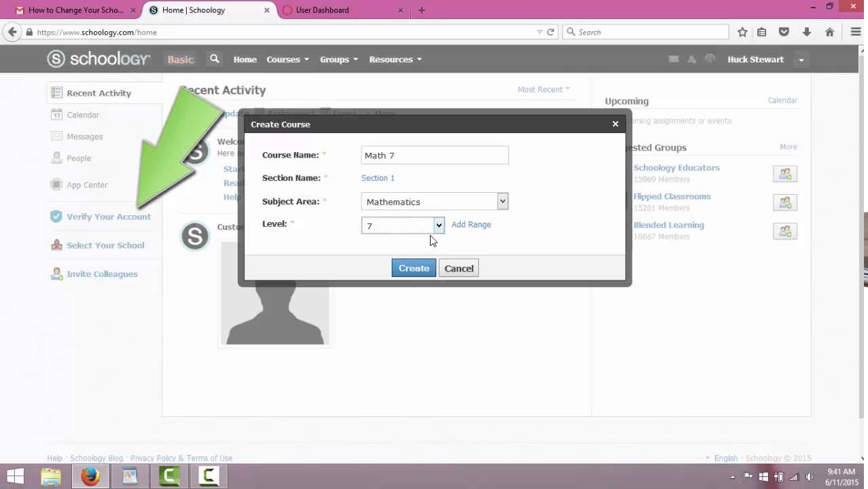The width and height of the screenshot is (868, 489).
Task: Close the Create Course dialog
Action: click(x=615, y=124)
